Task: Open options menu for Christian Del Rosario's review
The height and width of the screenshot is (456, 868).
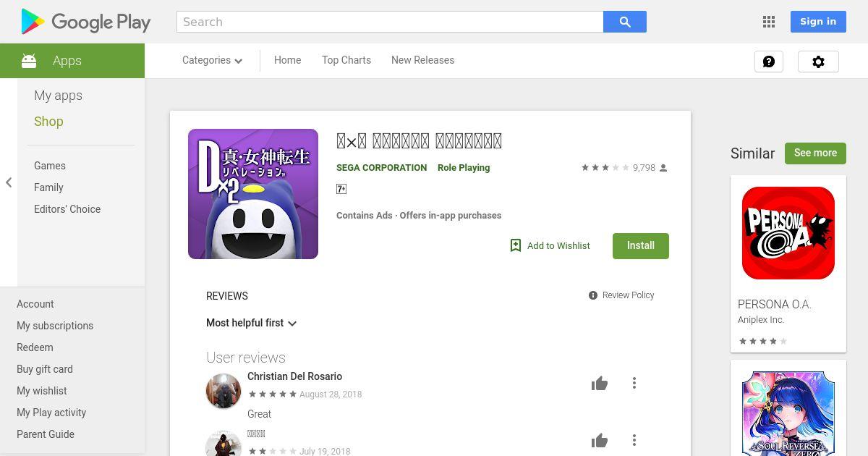Action: tap(634, 383)
